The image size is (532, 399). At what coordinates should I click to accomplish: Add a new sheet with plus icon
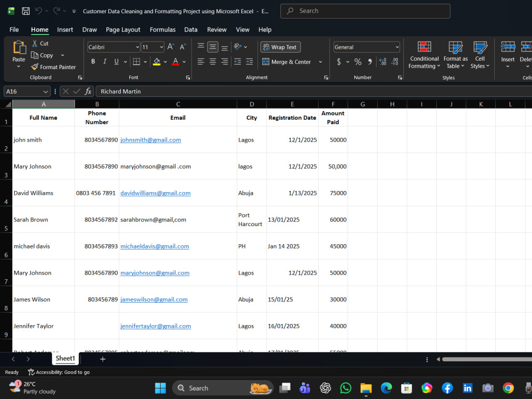[x=103, y=359]
